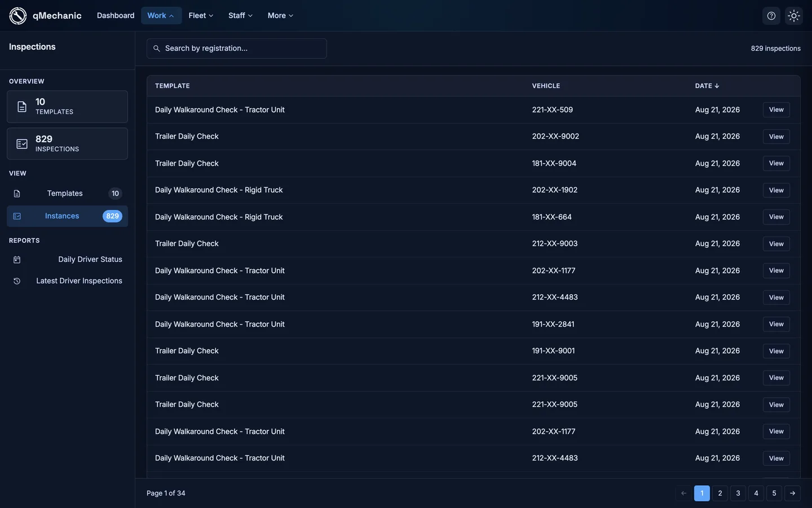Click the Vehicle column header

pyautogui.click(x=546, y=86)
